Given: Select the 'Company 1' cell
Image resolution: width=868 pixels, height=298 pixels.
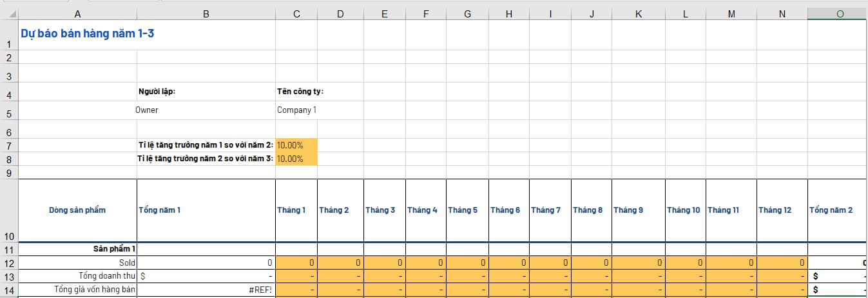Looking at the screenshot, I should pyautogui.click(x=296, y=110).
